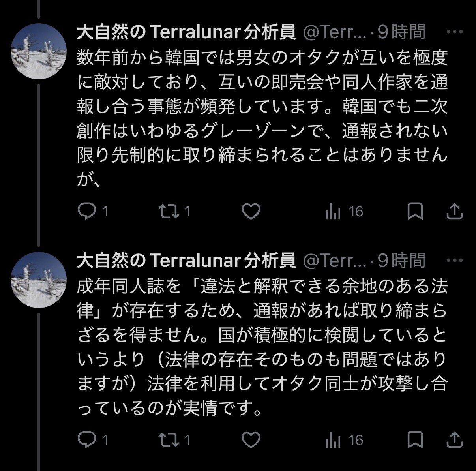Like the first tweet
The image size is (476, 471).
[x=251, y=211]
